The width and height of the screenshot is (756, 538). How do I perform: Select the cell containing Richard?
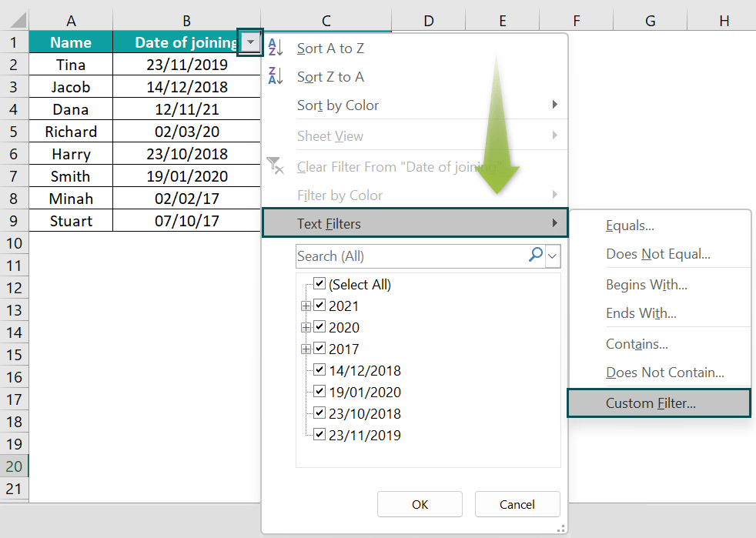click(x=70, y=132)
